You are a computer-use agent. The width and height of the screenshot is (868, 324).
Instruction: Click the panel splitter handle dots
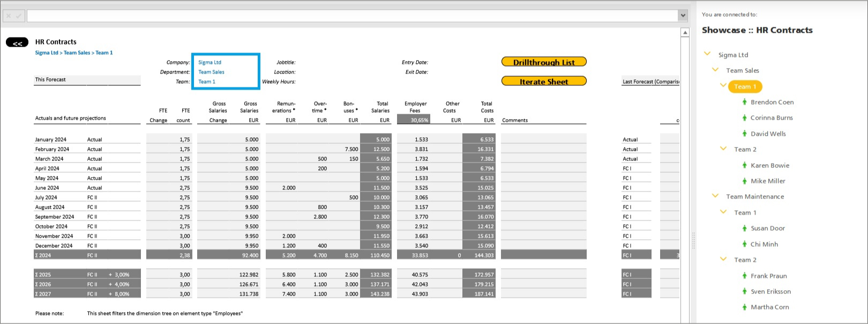[693, 240]
